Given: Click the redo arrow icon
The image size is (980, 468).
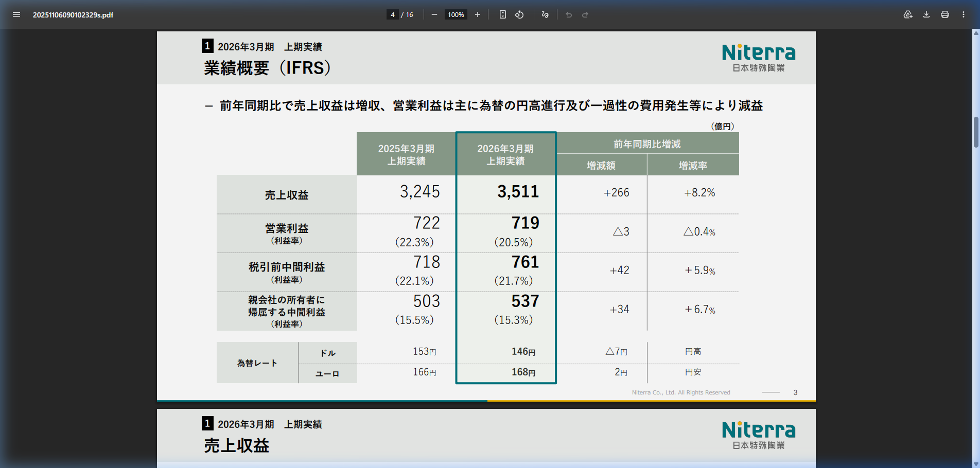Looking at the screenshot, I should coord(585,14).
